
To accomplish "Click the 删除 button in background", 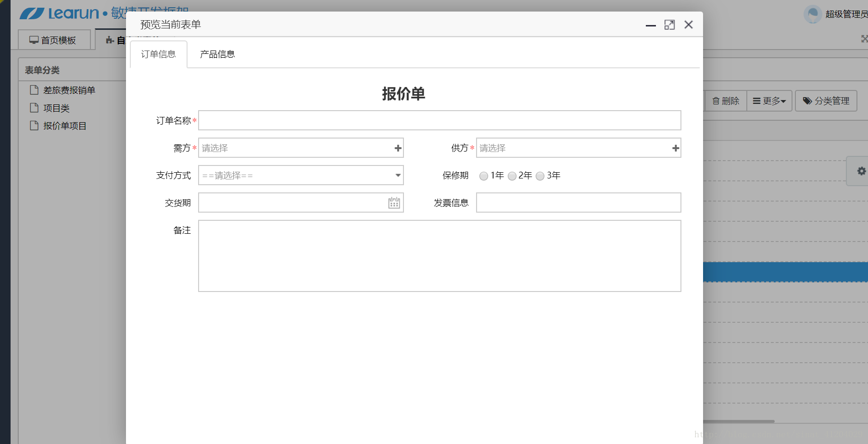I will (x=726, y=101).
